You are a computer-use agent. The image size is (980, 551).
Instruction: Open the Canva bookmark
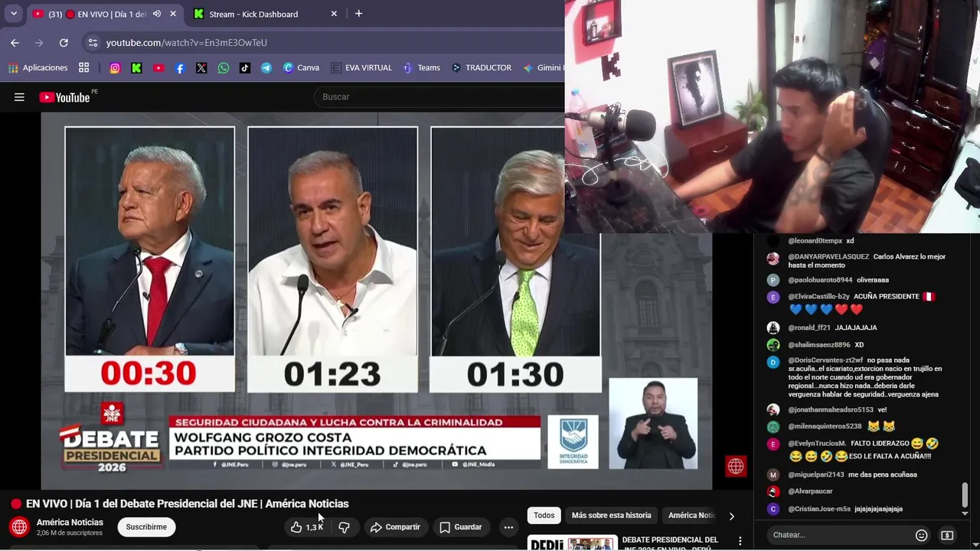(301, 68)
